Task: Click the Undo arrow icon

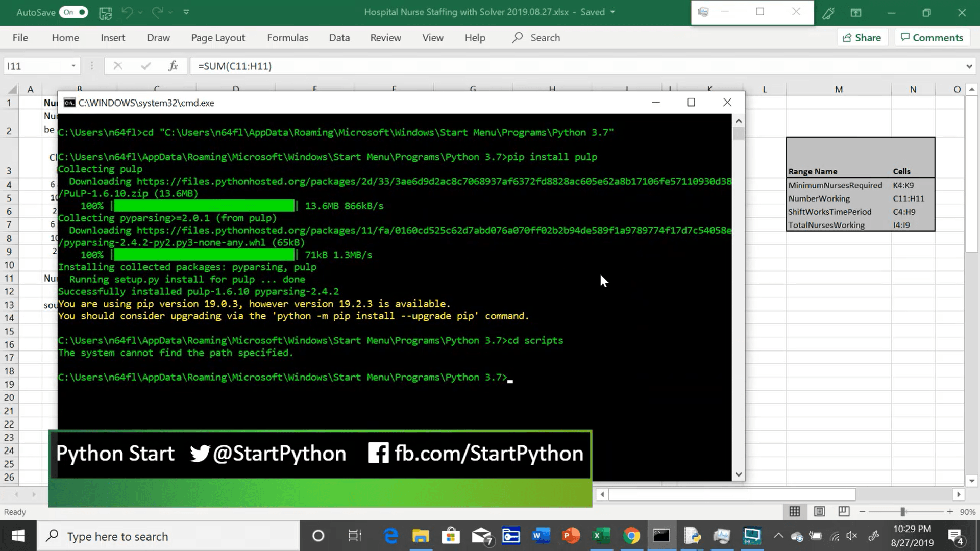Action: 127,12
